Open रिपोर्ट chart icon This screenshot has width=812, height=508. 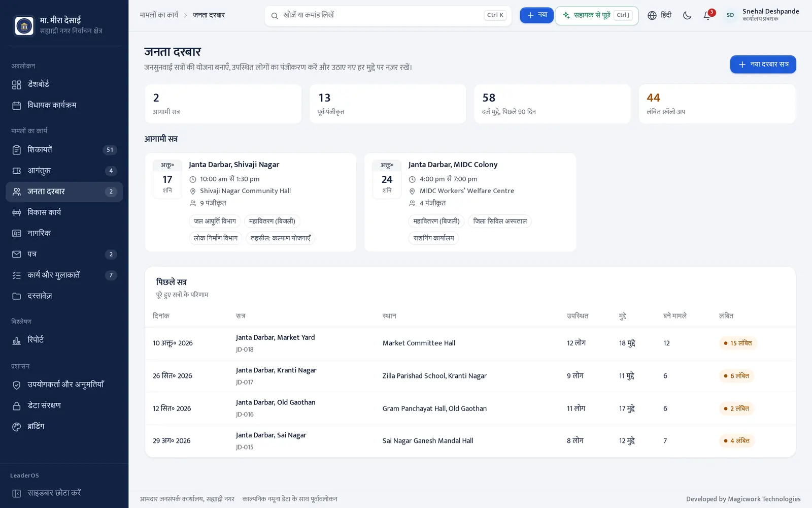click(17, 340)
